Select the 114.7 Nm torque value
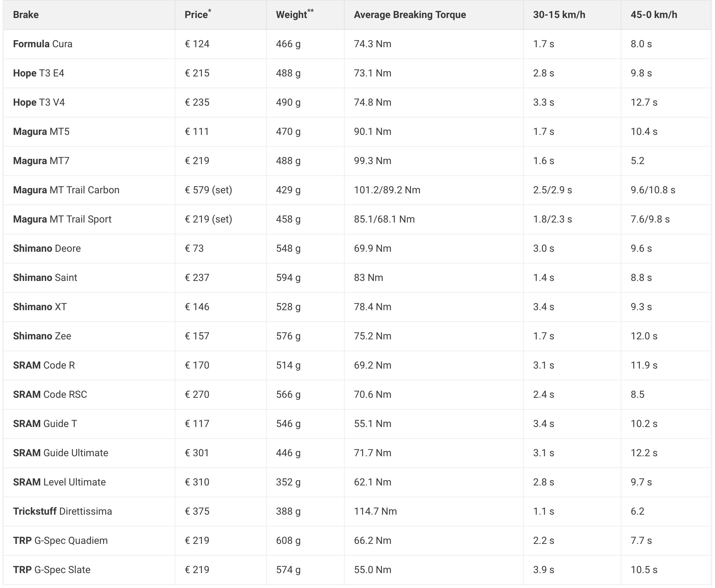 coord(376,512)
